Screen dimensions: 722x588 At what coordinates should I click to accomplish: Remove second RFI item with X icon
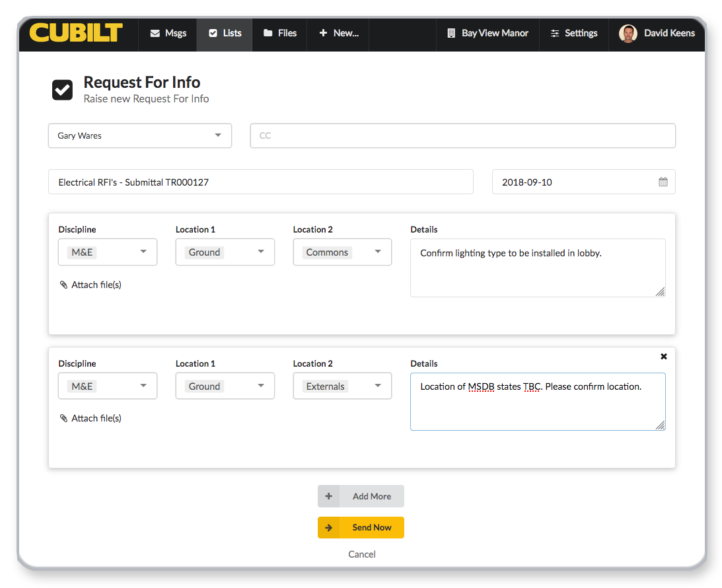tap(664, 356)
